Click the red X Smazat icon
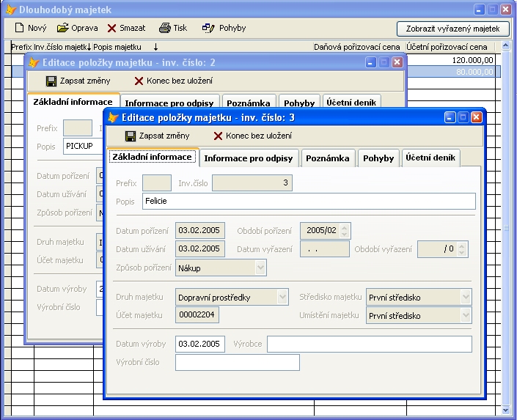 tap(111, 29)
